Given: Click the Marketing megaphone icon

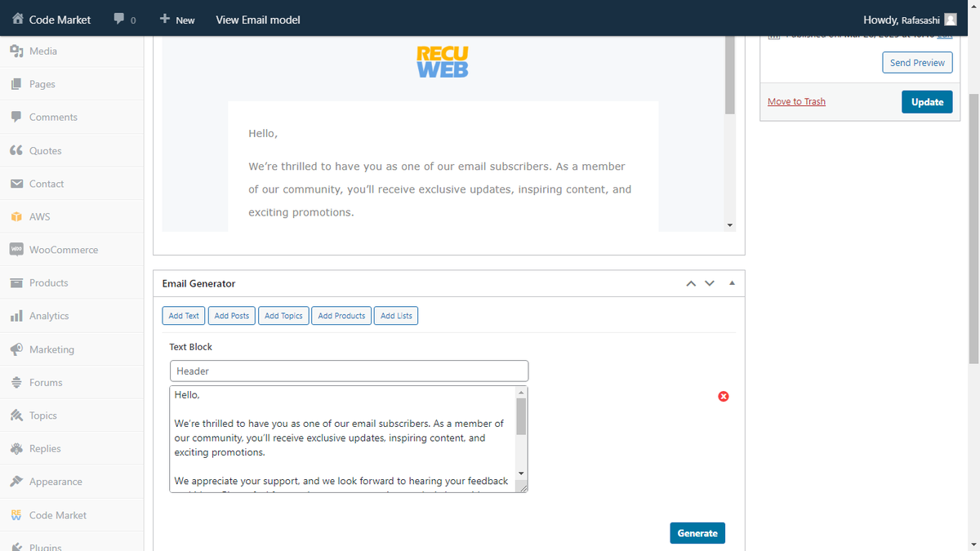Looking at the screenshot, I should [x=16, y=349].
